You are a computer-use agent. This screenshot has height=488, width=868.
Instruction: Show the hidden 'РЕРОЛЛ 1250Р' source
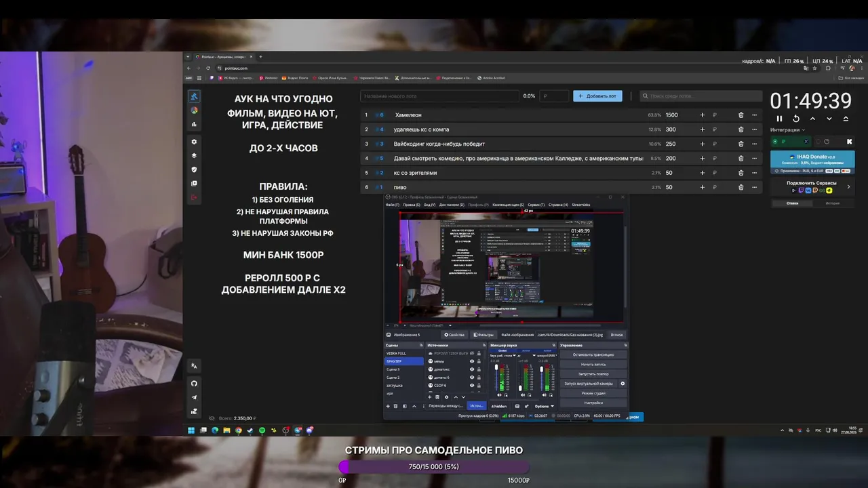tap(472, 354)
